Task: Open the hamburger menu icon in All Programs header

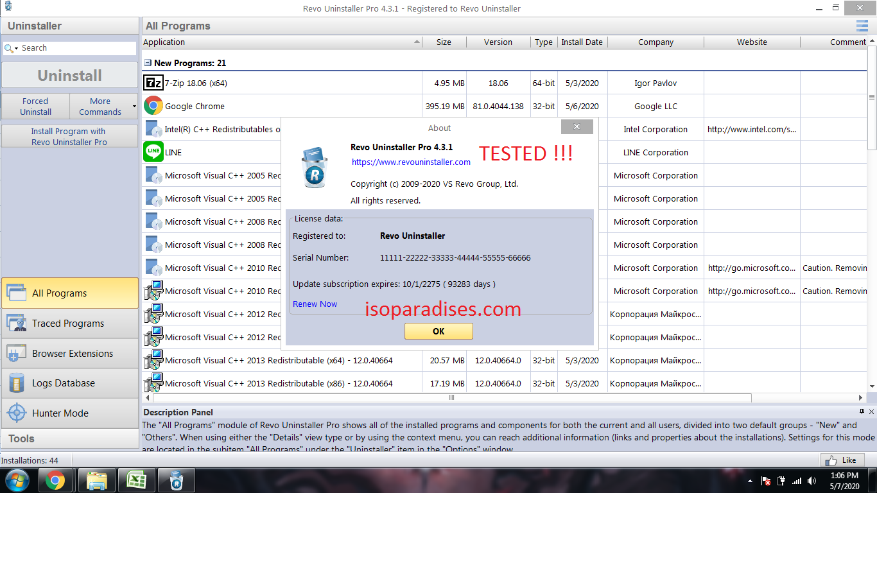Action: tap(862, 26)
